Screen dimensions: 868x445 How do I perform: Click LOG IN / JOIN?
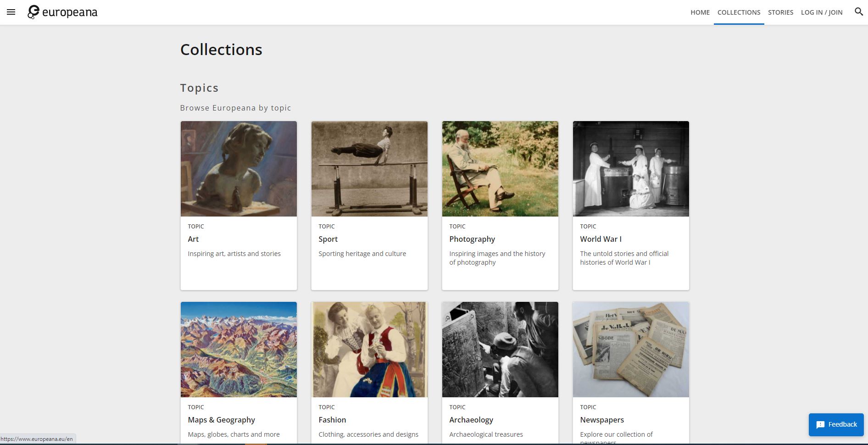[x=822, y=12]
